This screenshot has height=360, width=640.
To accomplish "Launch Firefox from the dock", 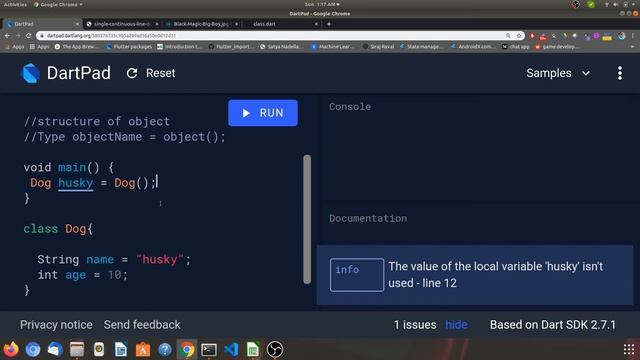I will coord(11,349).
